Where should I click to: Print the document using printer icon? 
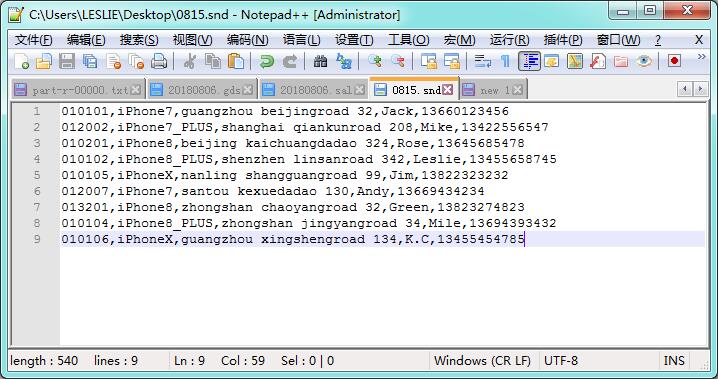159,61
